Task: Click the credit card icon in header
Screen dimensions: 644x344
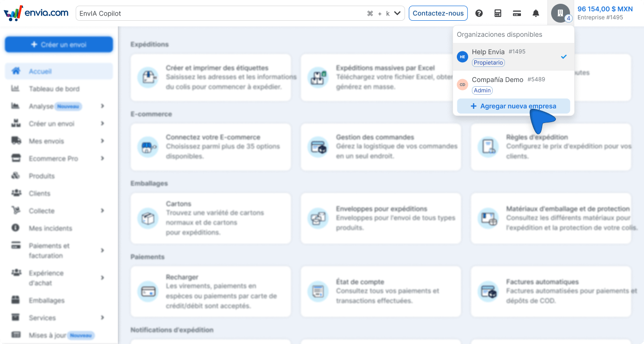Action: coord(517,13)
